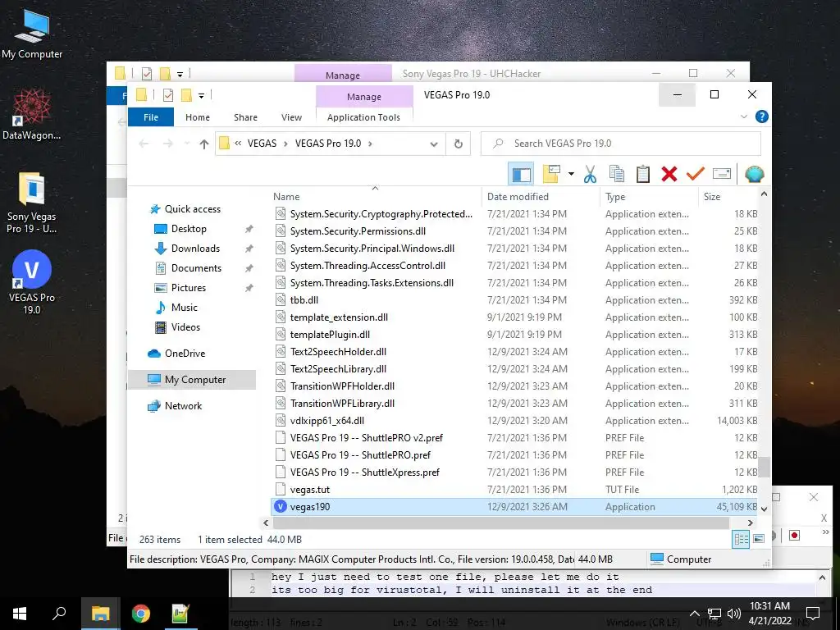Click the Up one level arrow
Screen dimensions: 840x630
[203, 144]
